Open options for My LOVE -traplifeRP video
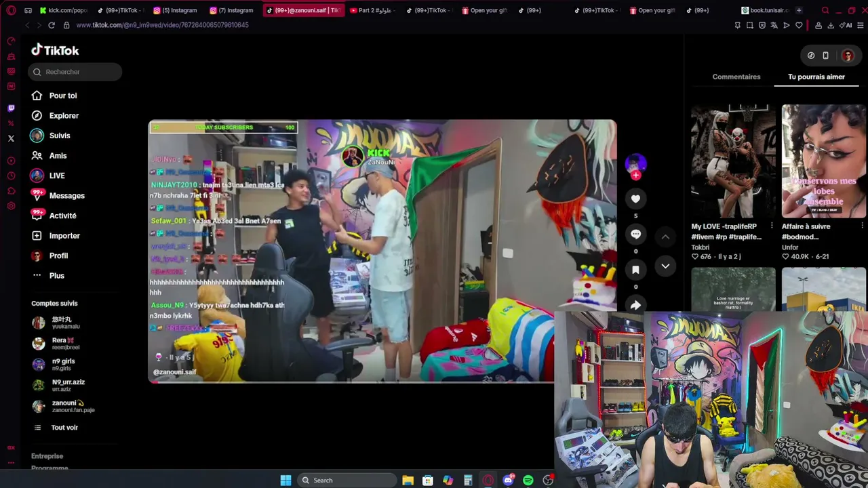The width and height of the screenshot is (868, 488). click(x=772, y=226)
